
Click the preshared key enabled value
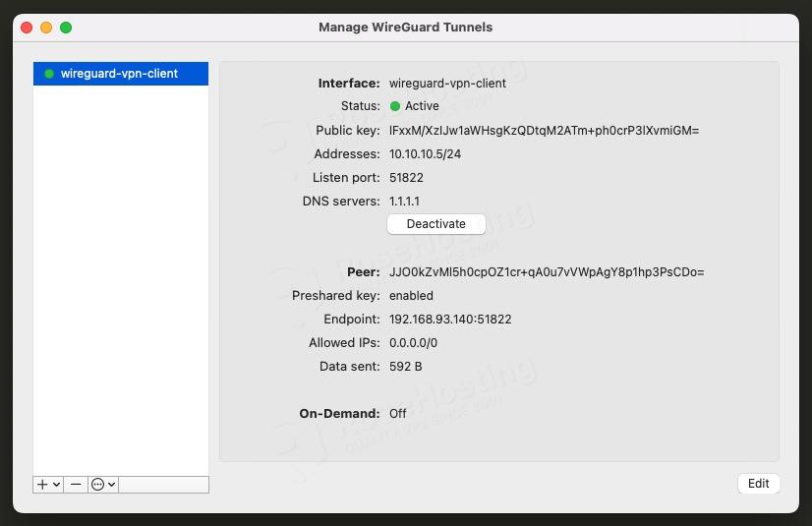[x=411, y=296]
